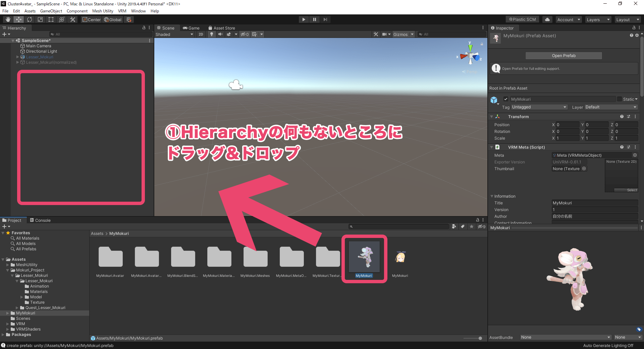
Task: Open the Plastic SCM panel
Action: 522,19
